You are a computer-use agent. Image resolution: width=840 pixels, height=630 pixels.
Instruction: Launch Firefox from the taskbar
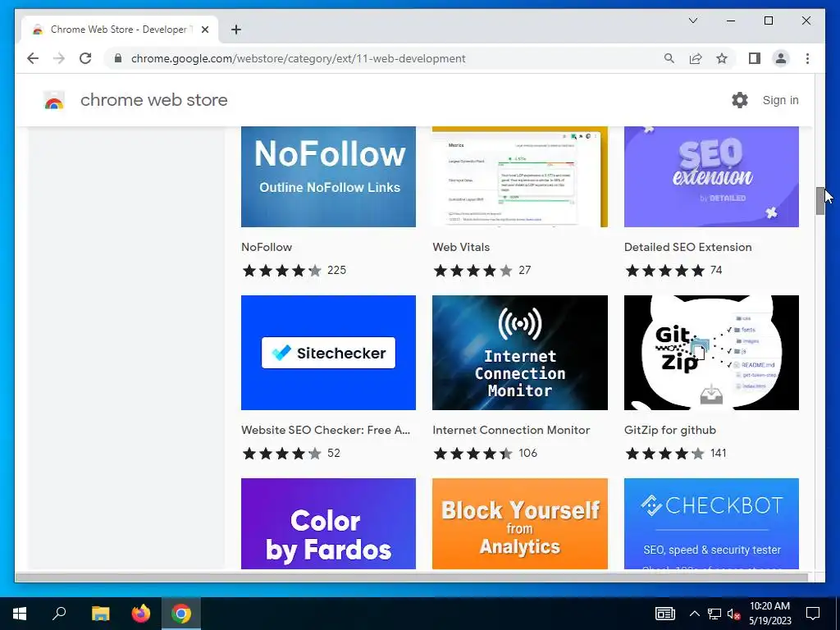141,614
